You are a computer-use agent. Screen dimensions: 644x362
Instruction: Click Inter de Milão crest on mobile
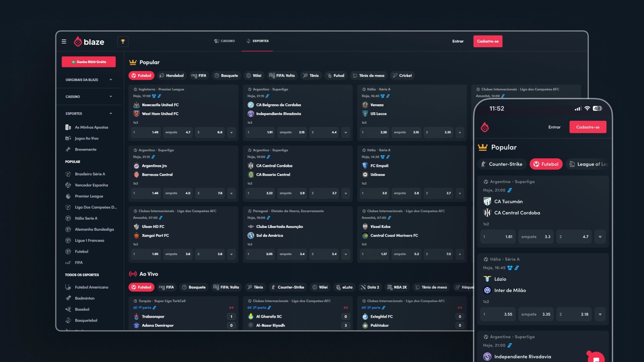pos(487,290)
